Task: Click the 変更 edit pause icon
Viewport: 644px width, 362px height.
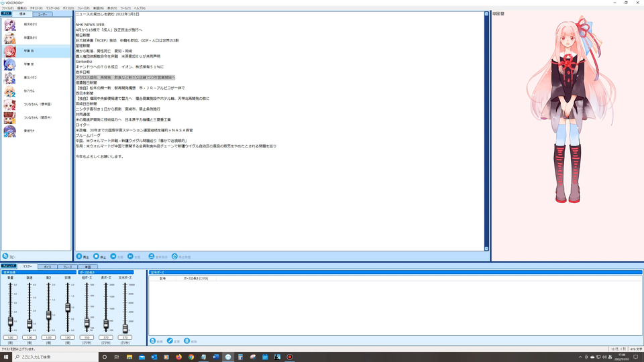Action: 170,341
